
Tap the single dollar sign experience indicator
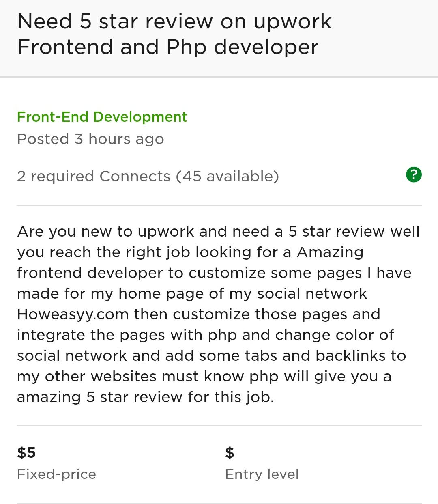[x=230, y=452]
